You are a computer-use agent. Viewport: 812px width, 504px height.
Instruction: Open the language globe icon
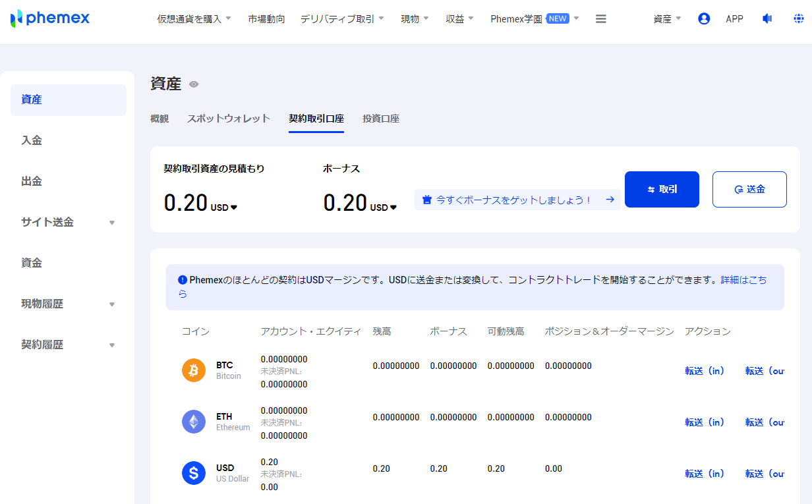(x=799, y=19)
